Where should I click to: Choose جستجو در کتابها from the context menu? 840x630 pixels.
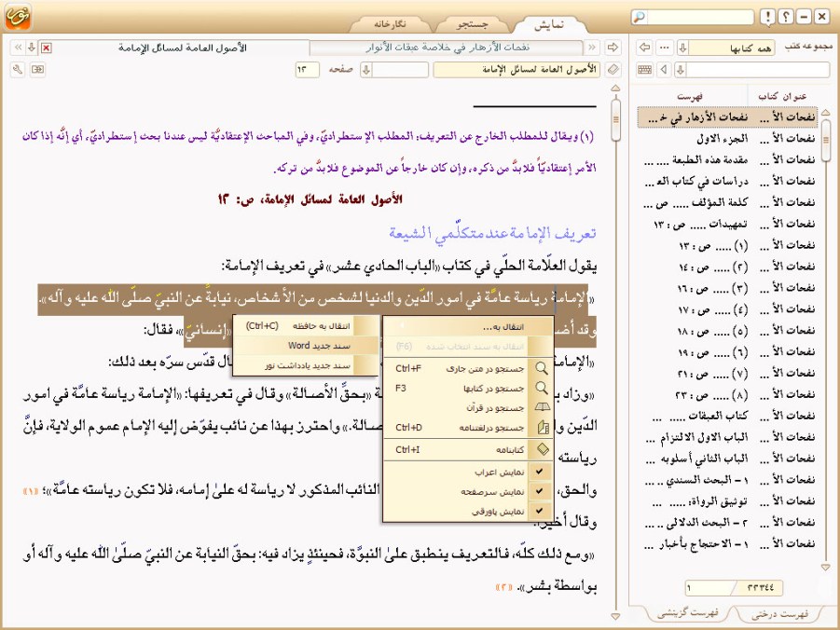(x=469, y=389)
